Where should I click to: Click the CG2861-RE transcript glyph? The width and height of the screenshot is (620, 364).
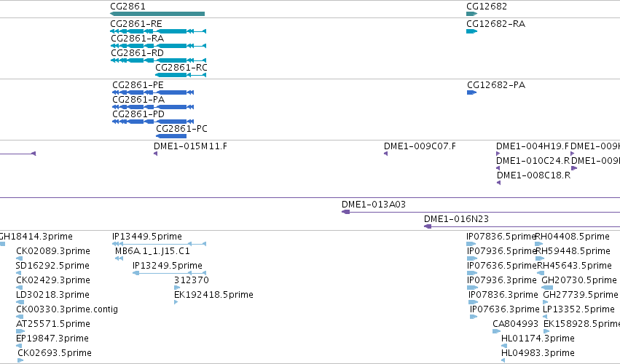coord(158,31)
